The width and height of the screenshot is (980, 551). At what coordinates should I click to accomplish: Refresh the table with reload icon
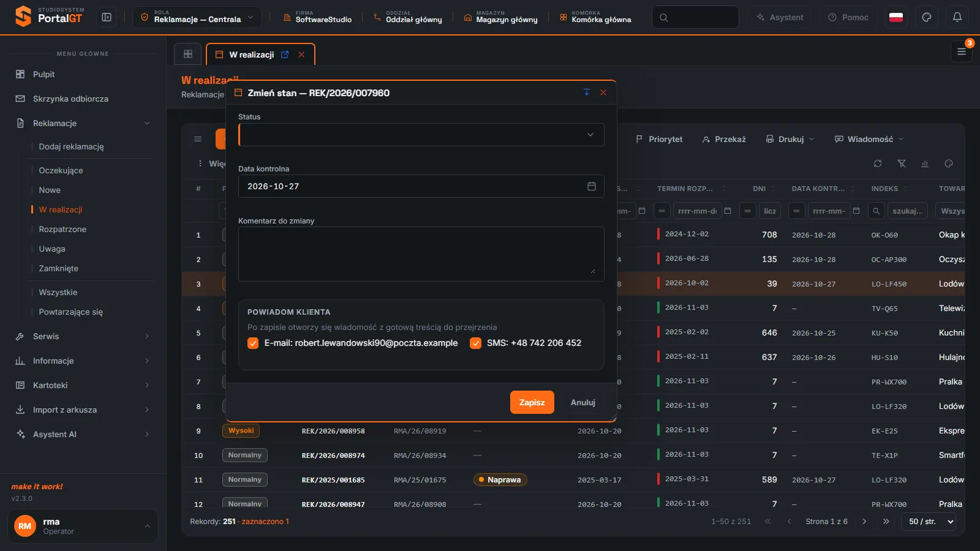click(x=878, y=163)
